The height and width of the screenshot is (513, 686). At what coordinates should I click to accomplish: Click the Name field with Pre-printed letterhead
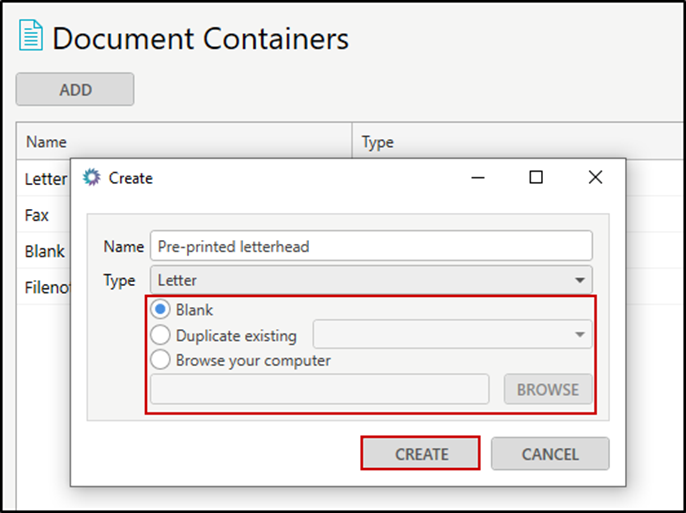(x=371, y=246)
